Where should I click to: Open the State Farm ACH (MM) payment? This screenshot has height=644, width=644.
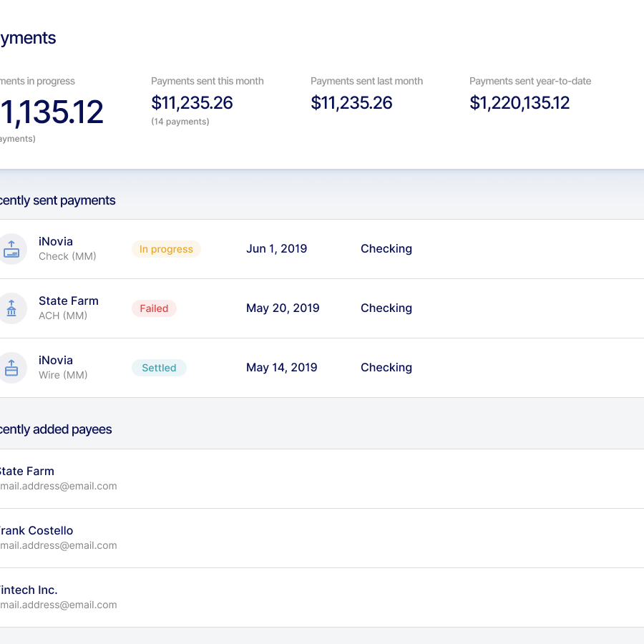click(x=322, y=308)
